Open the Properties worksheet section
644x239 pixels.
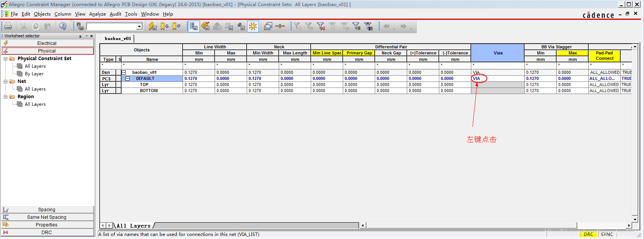pos(47,225)
